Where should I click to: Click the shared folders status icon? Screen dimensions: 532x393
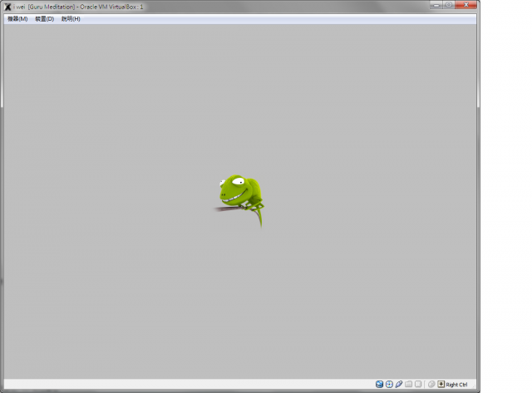pyautogui.click(x=408, y=384)
